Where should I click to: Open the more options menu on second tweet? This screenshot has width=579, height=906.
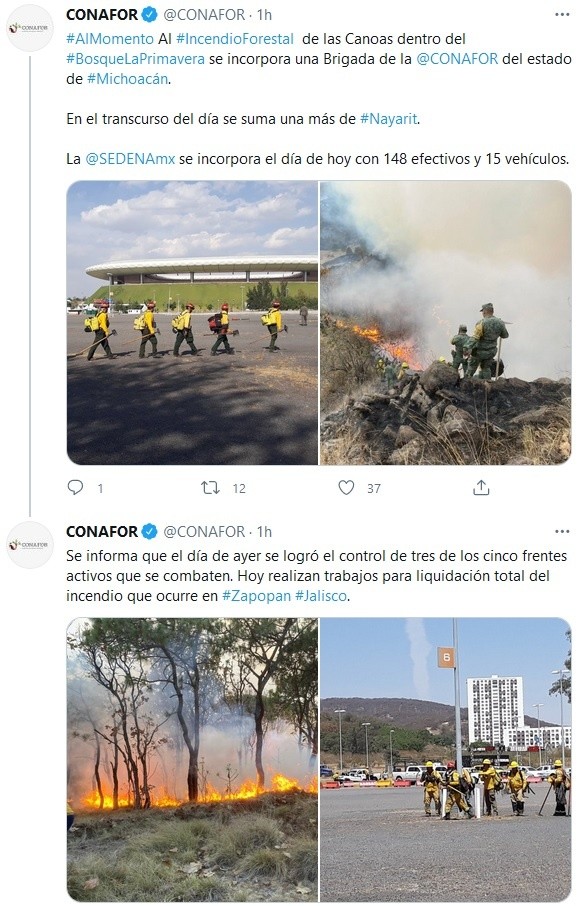(562, 531)
